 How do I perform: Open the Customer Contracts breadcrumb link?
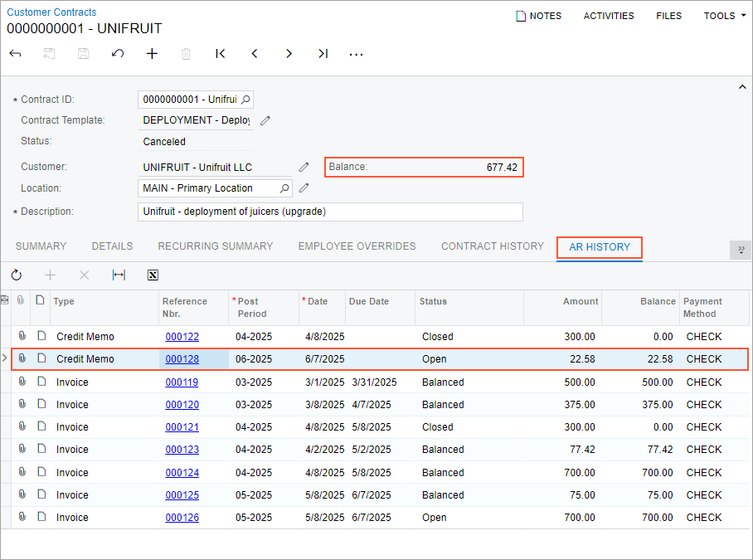pyautogui.click(x=51, y=12)
